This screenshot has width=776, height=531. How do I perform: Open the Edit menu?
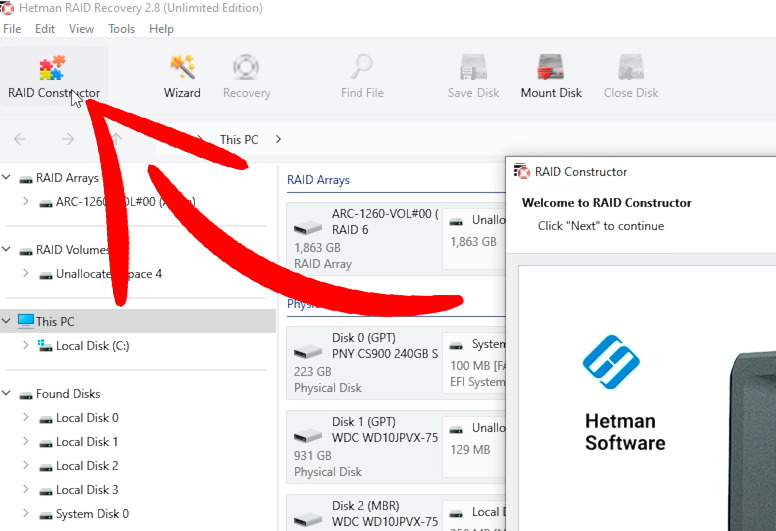45,29
